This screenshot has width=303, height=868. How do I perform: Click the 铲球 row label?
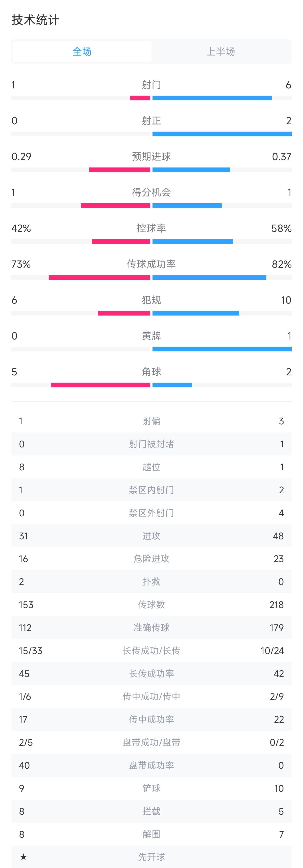coord(151,788)
